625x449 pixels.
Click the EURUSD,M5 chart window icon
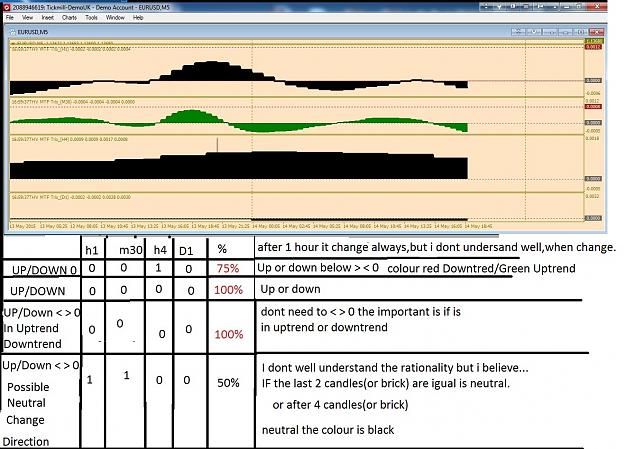tap(12, 32)
